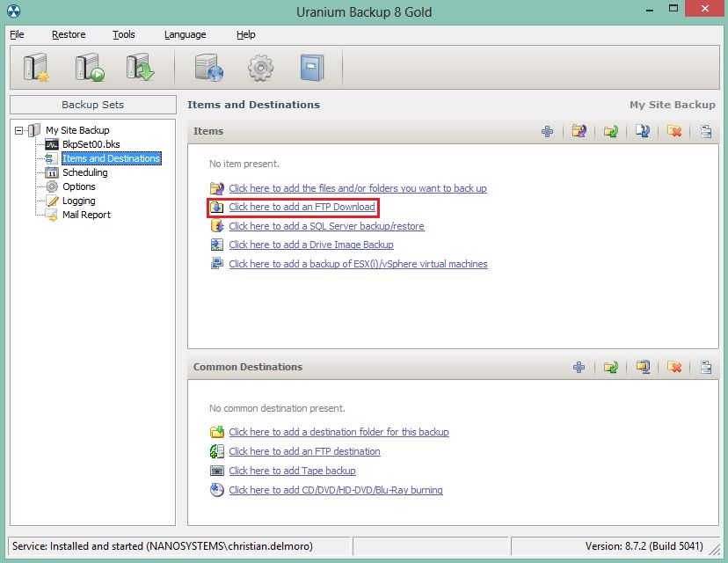728x563 pixels.
Task: Select My Site Backup in the tree
Action: [77, 130]
